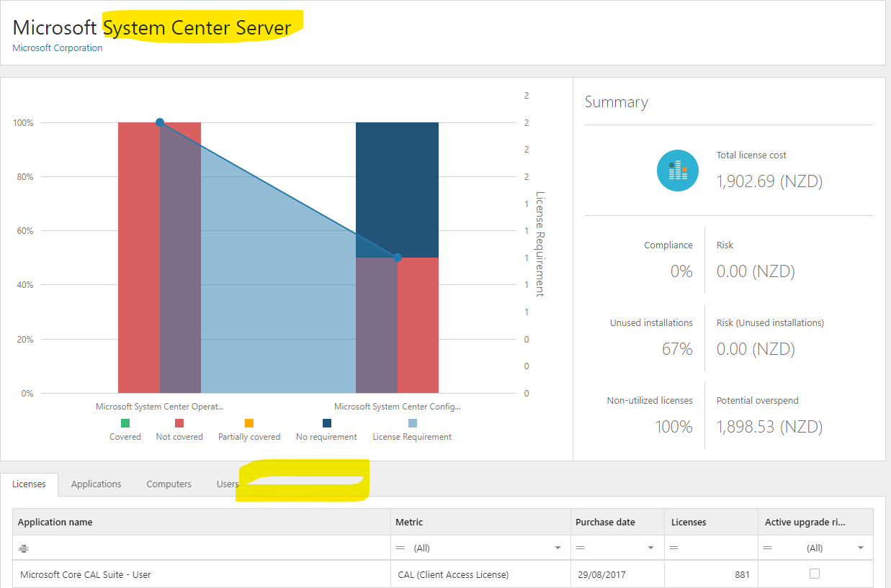Open the Purchase date filter dropdown
Viewport: 891px width, 588px height.
click(651, 548)
